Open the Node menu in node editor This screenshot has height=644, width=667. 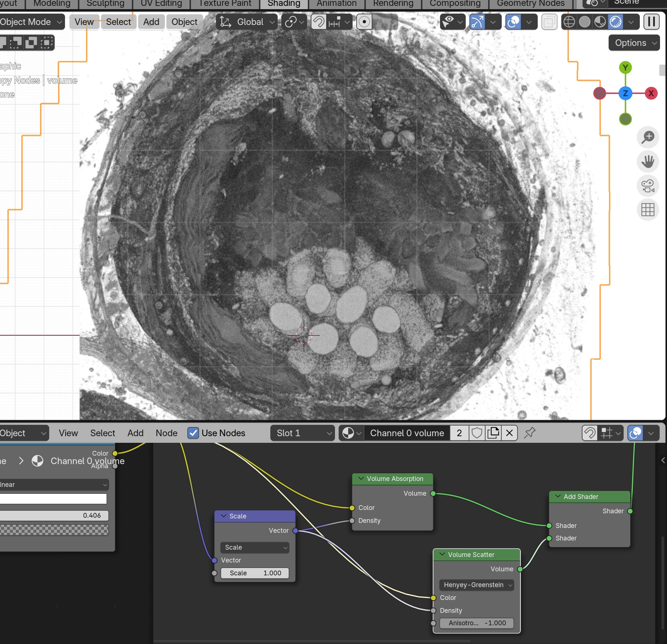(166, 433)
